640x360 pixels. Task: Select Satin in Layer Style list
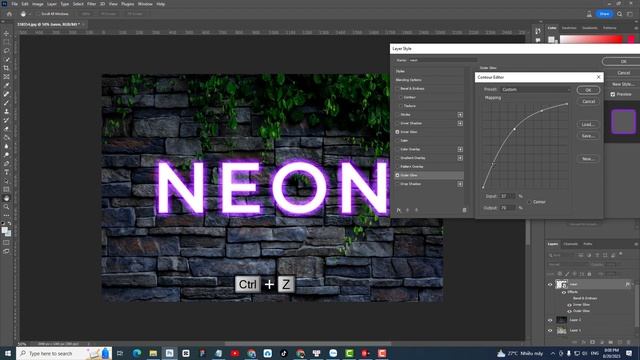[x=404, y=140]
